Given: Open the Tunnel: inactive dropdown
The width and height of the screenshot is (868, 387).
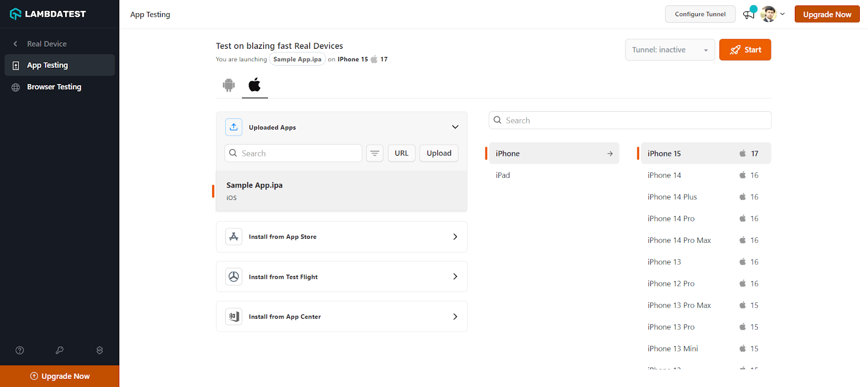Looking at the screenshot, I should click(670, 50).
